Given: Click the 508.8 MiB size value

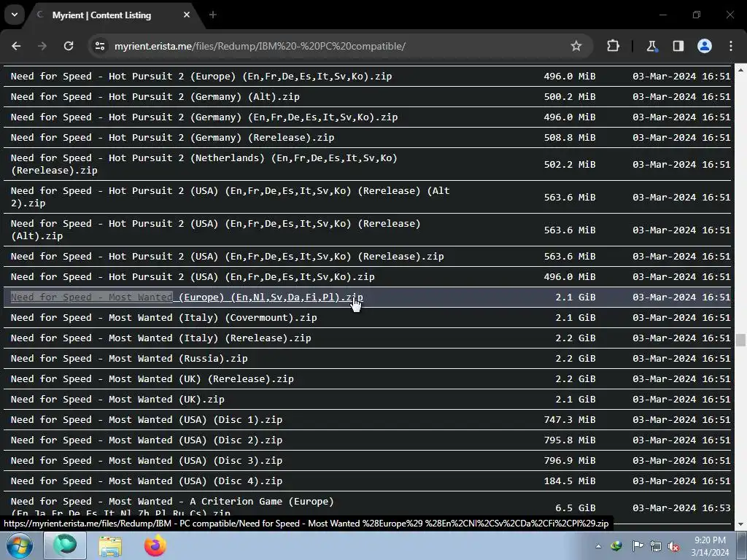Looking at the screenshot, I should [570, 138].
